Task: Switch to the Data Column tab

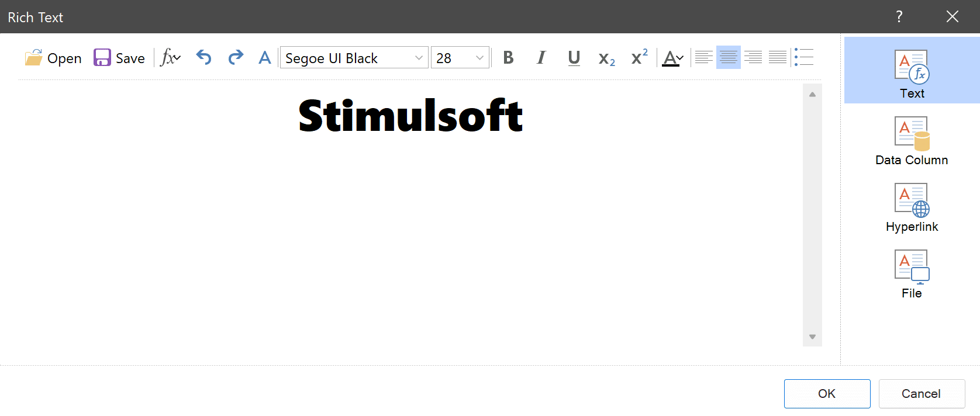Action: click(912, 141)
